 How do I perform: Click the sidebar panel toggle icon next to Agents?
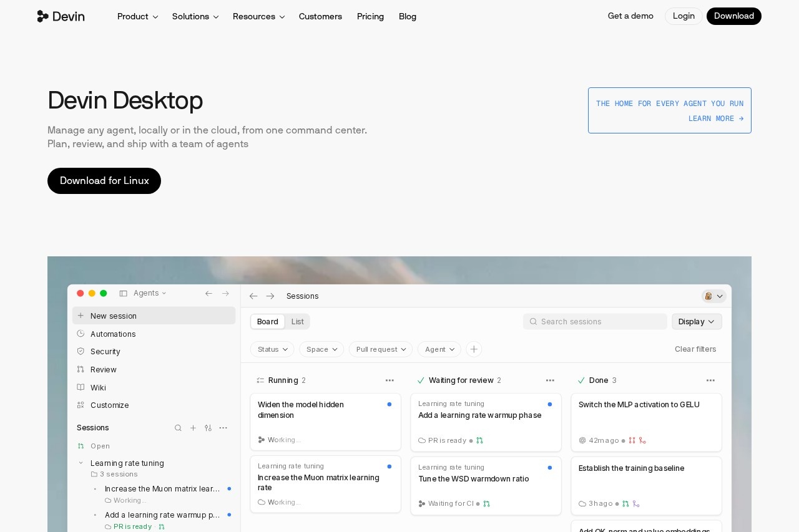point(123,293)
